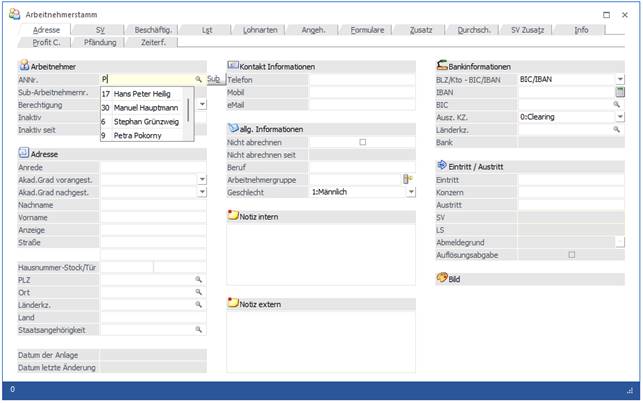Open the Pfändung tab
The height and width of the screenshot is (403, 643).
click(x=100, y=42)
